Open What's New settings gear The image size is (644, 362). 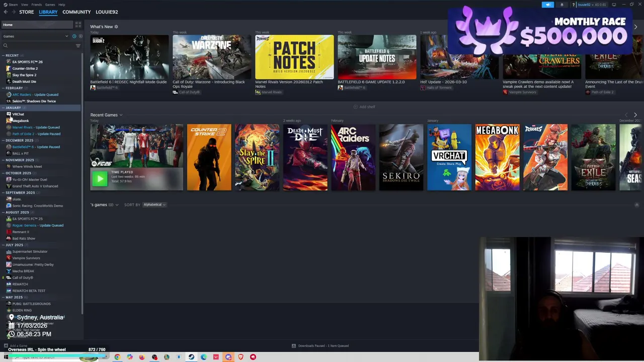coord(116,27)
